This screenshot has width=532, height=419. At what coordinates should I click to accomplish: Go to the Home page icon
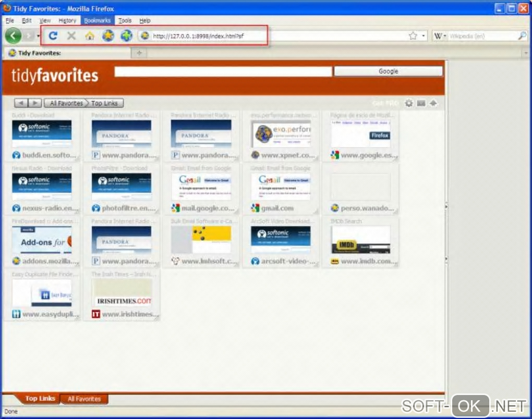(x=90, y=35)
